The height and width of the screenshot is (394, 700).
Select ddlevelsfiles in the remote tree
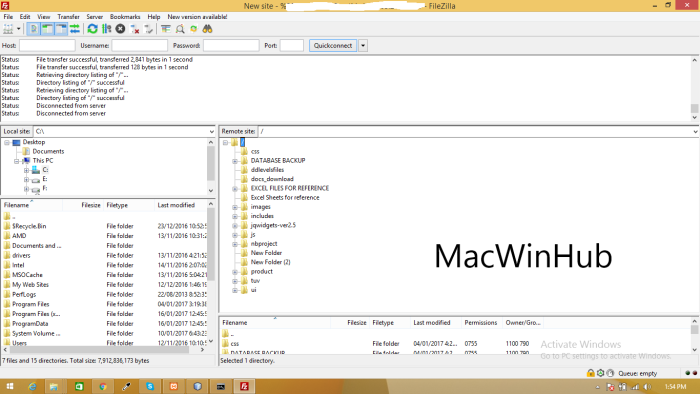pos(267,170)
